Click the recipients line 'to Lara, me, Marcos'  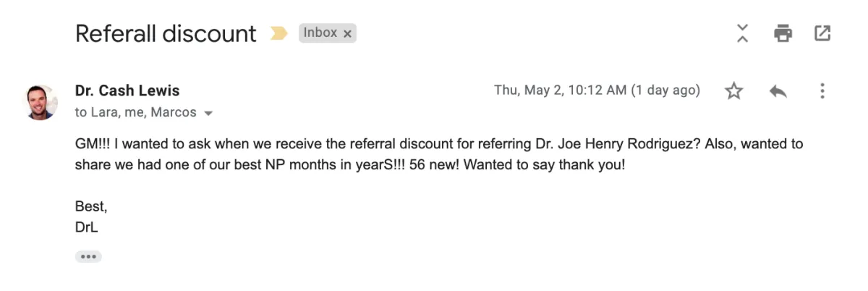coord(136,113)
